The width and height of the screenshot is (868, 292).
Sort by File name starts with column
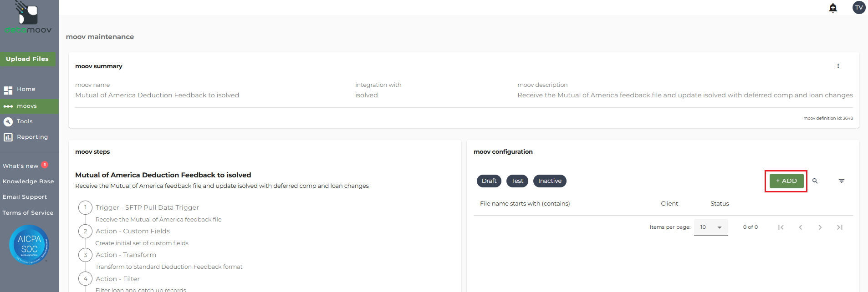pos(525,204)
